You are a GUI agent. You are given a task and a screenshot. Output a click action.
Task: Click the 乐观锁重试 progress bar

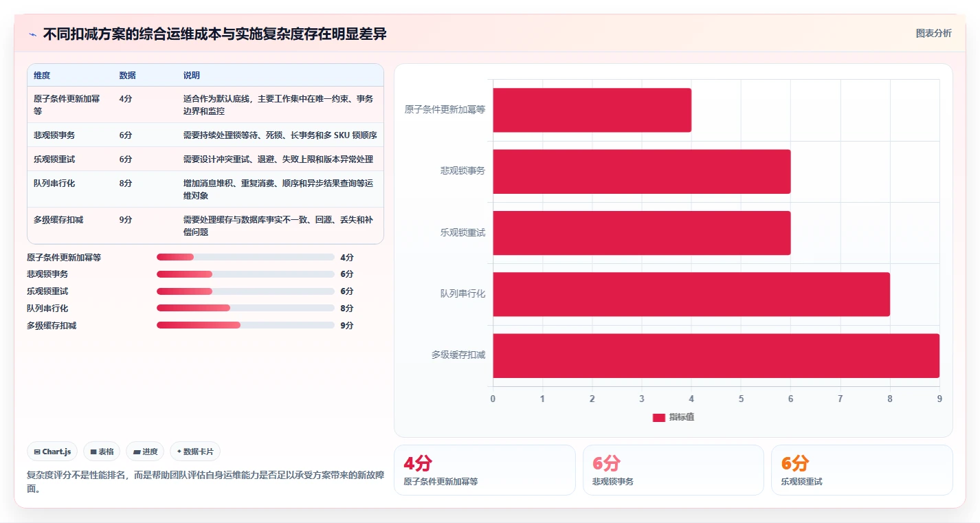click(245, 291)
